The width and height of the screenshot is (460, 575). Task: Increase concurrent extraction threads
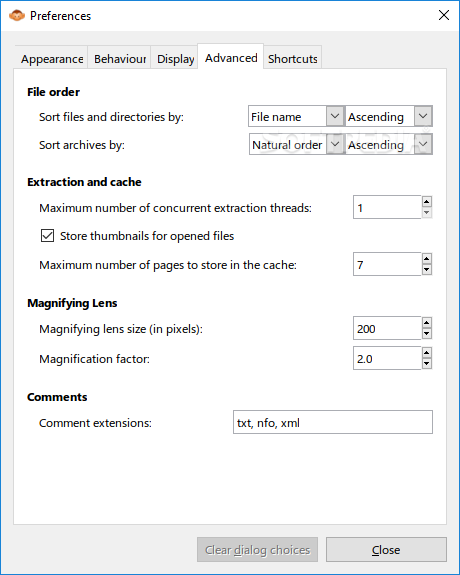point(427,202)
